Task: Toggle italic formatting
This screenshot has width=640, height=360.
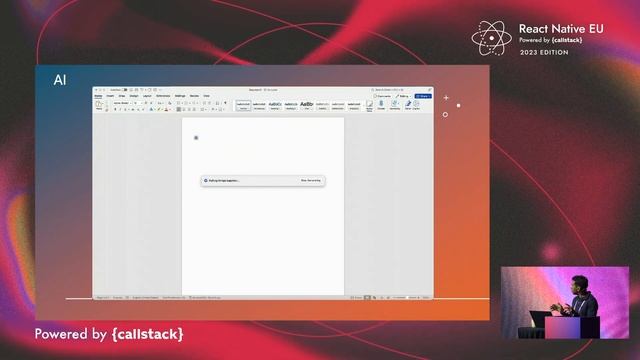Action: coord(120,109)
